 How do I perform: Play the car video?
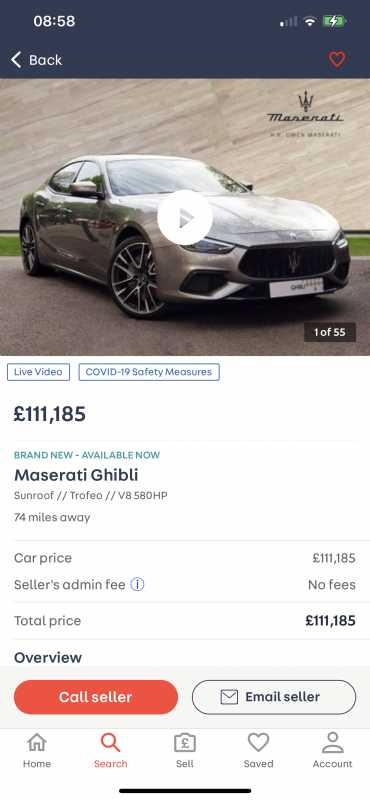(x=185, y=218)
